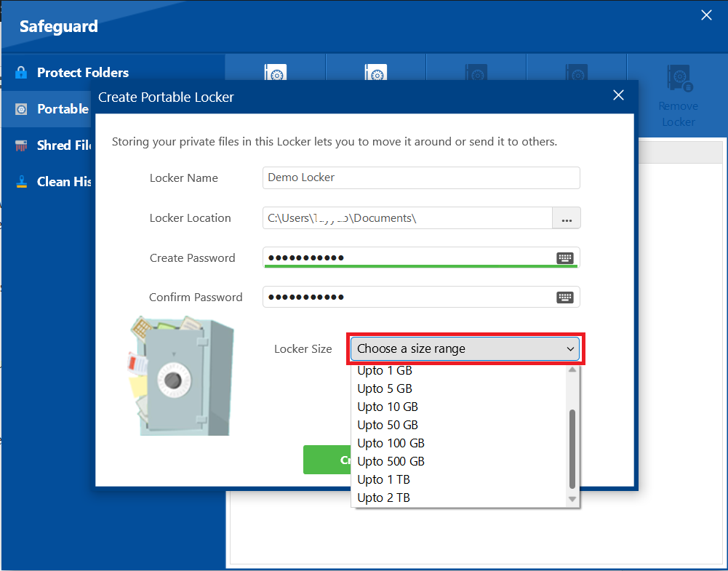Click the Clean History broom icon
The width and height of the screenshot is (728, 571).
[x=21, y=182]
